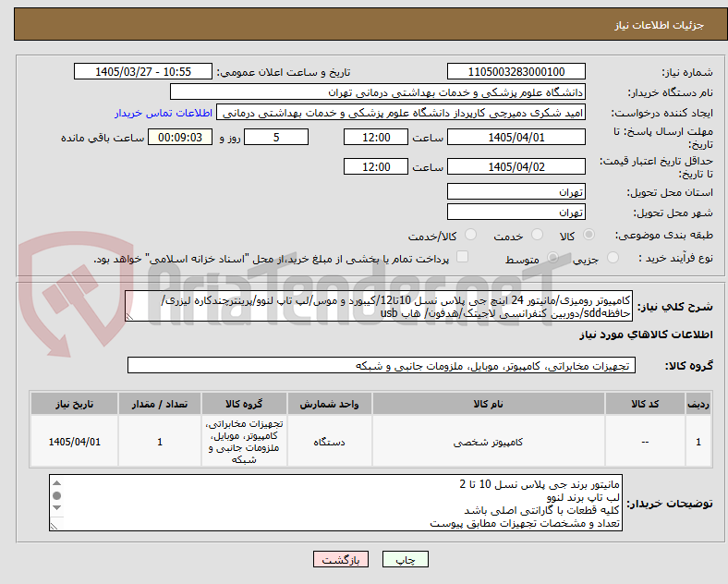The width and height of the screenshot is (728, 584).
Task: Click the بازگشت back button
Action: pyautogui.click(x=341, y=559)
